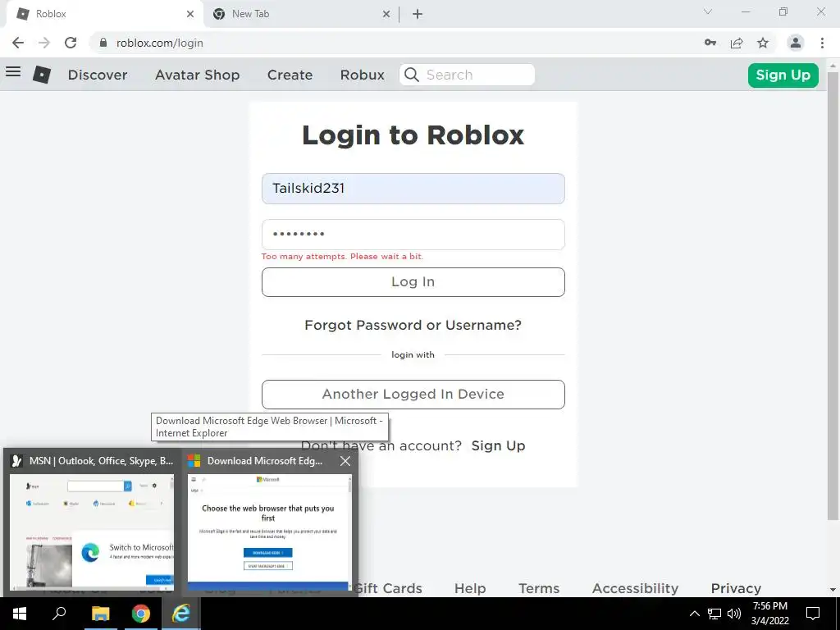Viewport: 840px width, 630px height.
Task: Click the username field with Tailskid231
Action: tap(413, 189)
